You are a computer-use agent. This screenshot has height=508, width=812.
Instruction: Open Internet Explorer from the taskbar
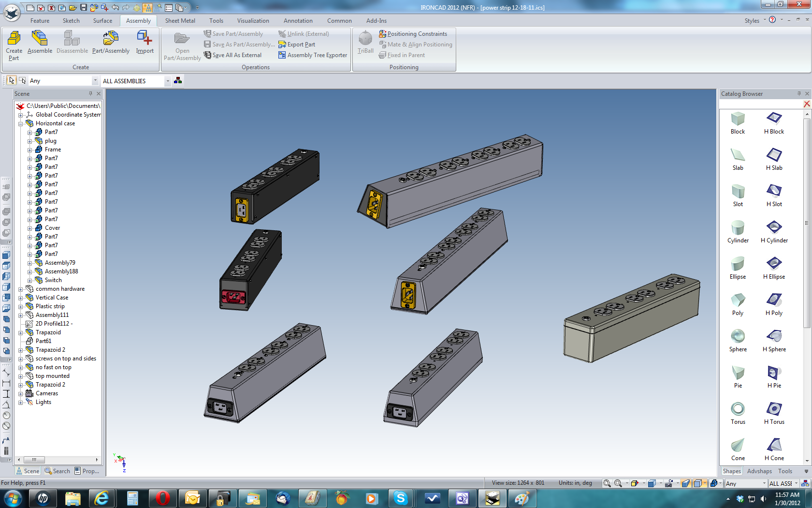(x=101, y=498)
